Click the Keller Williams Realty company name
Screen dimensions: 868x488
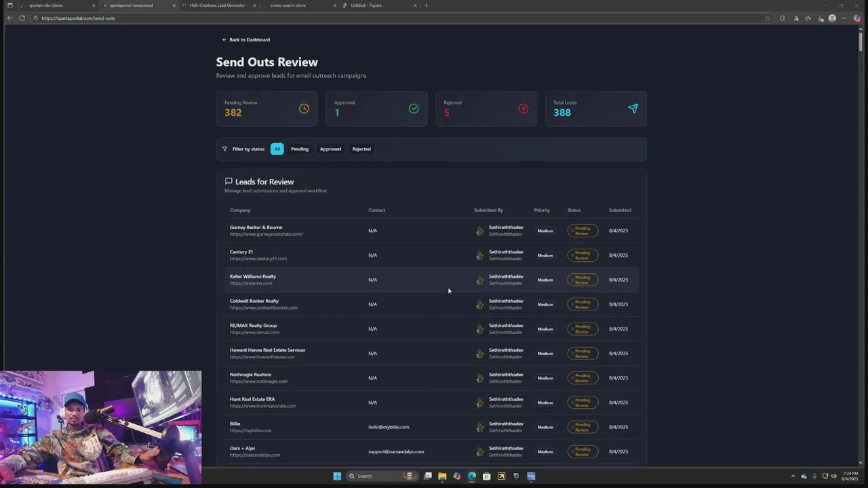pyautogui.click(x=253, y=277)
